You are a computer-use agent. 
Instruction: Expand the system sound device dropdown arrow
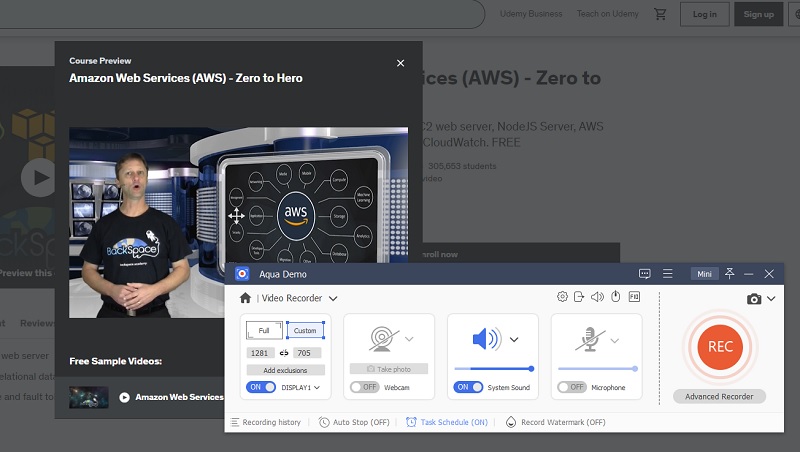tap(514, 339)
